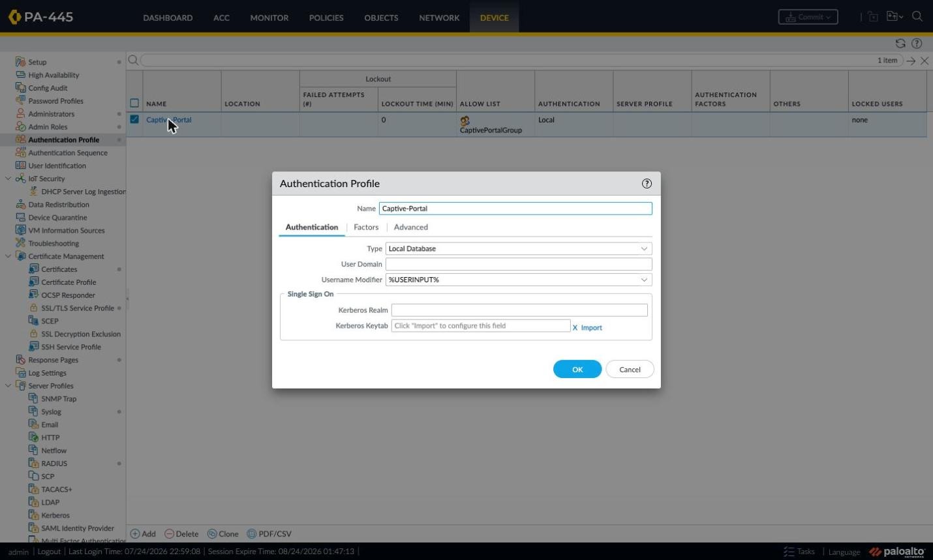Screen dimensions: 933x560
Task: Click the refresh icon at top right
Action: coord(900,44)
